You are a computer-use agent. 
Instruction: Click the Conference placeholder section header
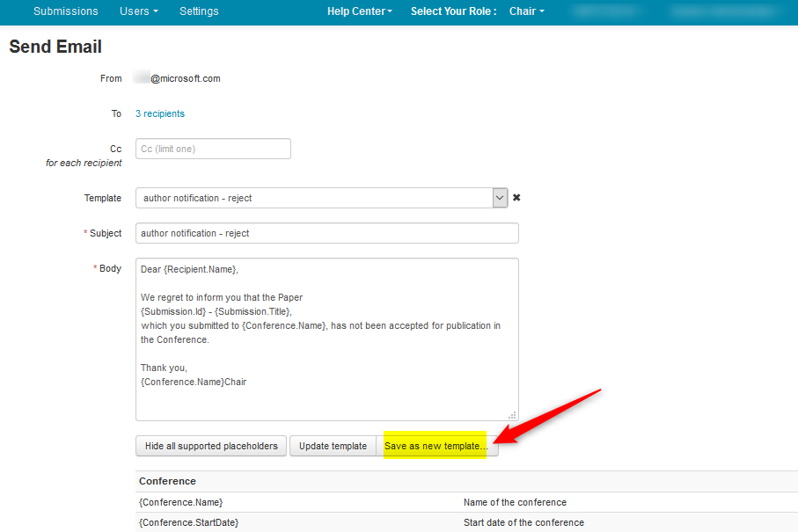coord(167,481)
